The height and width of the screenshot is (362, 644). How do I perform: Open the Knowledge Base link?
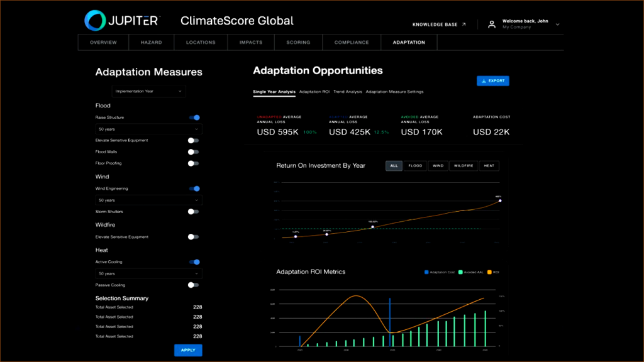tap(439, 25)
